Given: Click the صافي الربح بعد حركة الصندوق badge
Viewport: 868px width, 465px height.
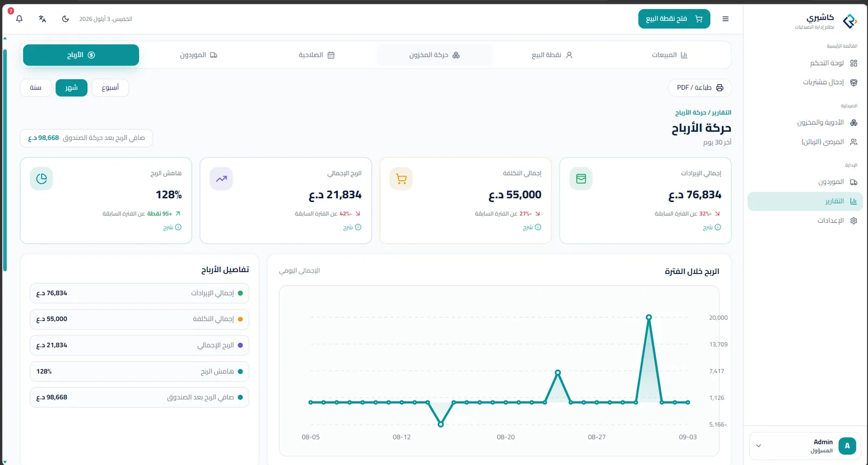Looking at the screenshot, I should point(87,138).
